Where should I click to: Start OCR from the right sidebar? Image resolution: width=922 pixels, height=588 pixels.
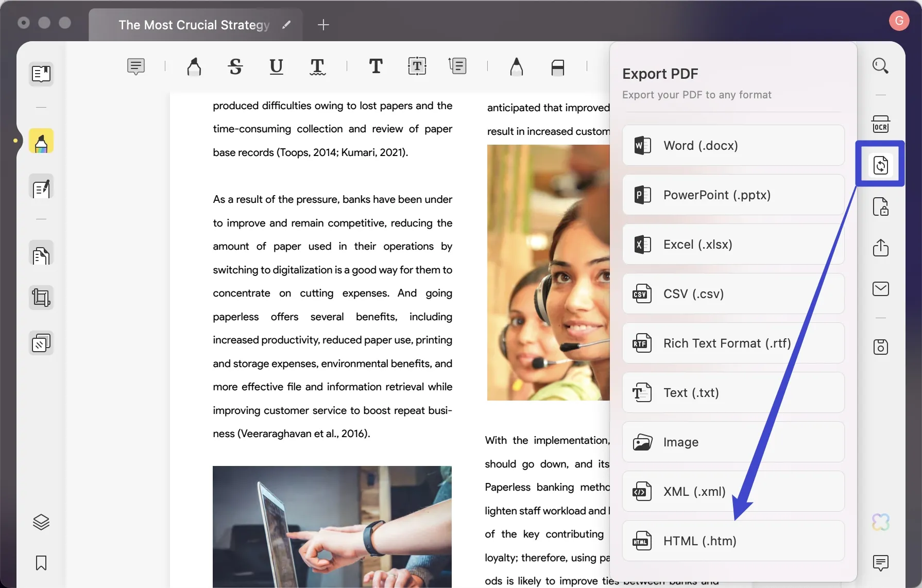point(881,123)
